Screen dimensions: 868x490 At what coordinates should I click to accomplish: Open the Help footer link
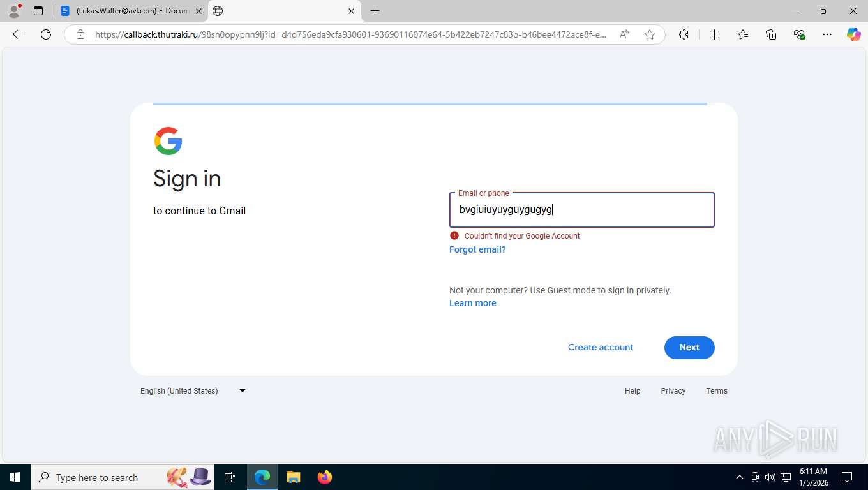[x=632, y=391]
